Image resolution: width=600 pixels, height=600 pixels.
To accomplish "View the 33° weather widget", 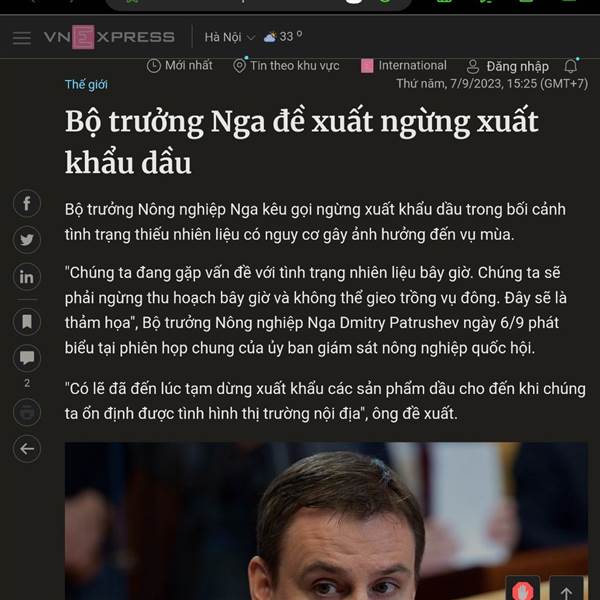I will point(283,37).
